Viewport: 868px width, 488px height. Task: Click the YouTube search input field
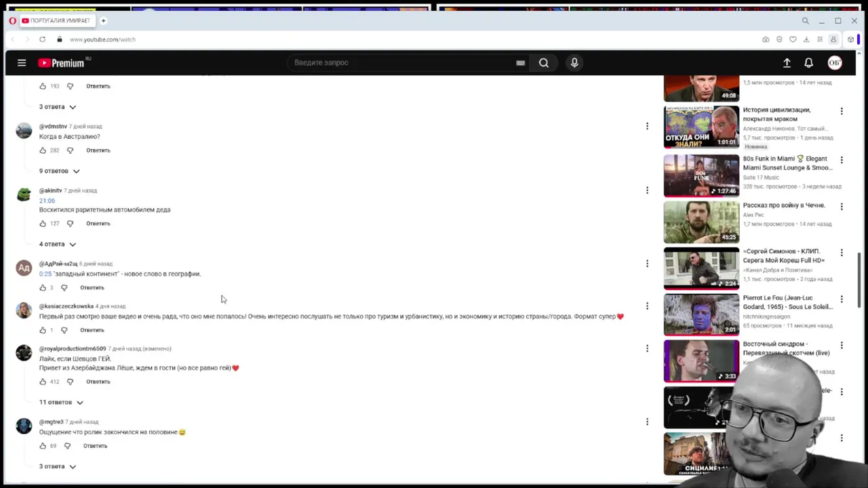pos(400,63)
